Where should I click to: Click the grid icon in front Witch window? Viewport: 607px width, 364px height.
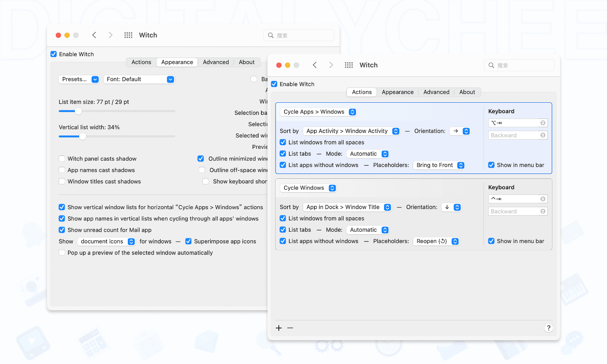[x=349, y=65]
